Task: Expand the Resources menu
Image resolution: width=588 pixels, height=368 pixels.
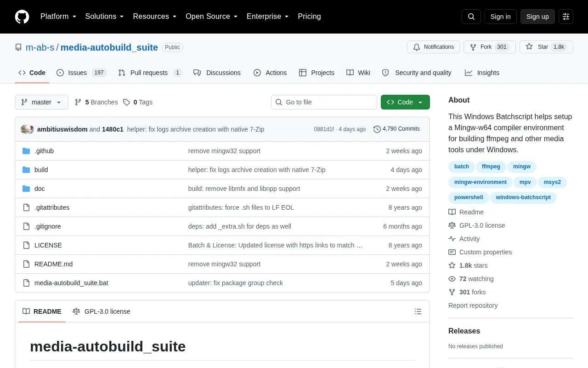Action: coord(155,17)
